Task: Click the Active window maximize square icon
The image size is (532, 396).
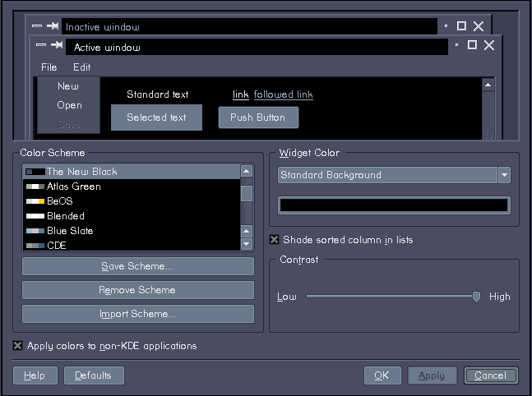Action: (x=472, y=44)
